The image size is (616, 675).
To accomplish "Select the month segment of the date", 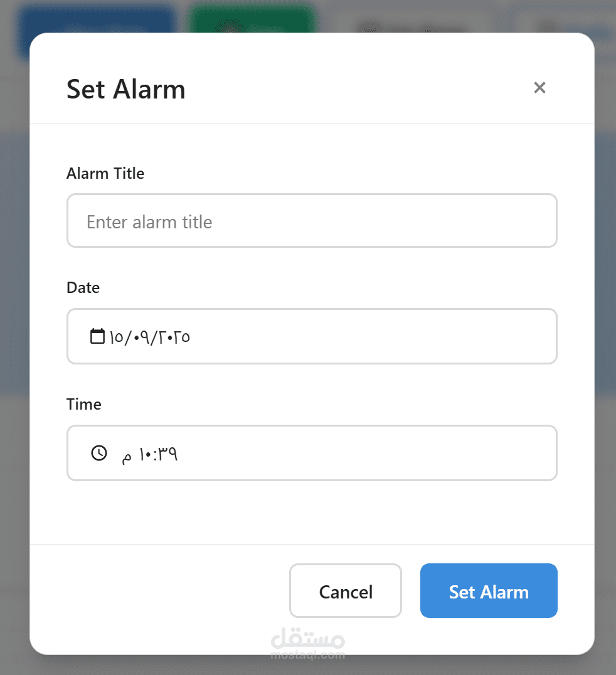I will coord(141,337).
